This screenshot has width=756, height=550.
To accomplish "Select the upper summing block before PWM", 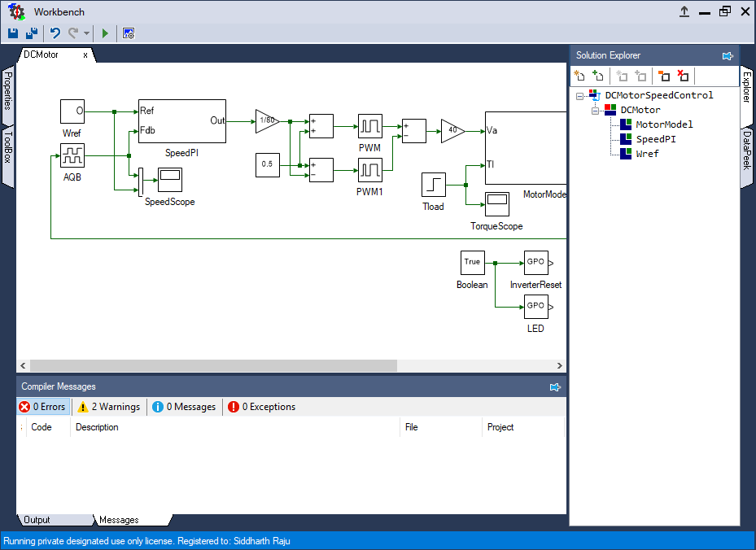I will pyautogui.click(x=321, y=126).
